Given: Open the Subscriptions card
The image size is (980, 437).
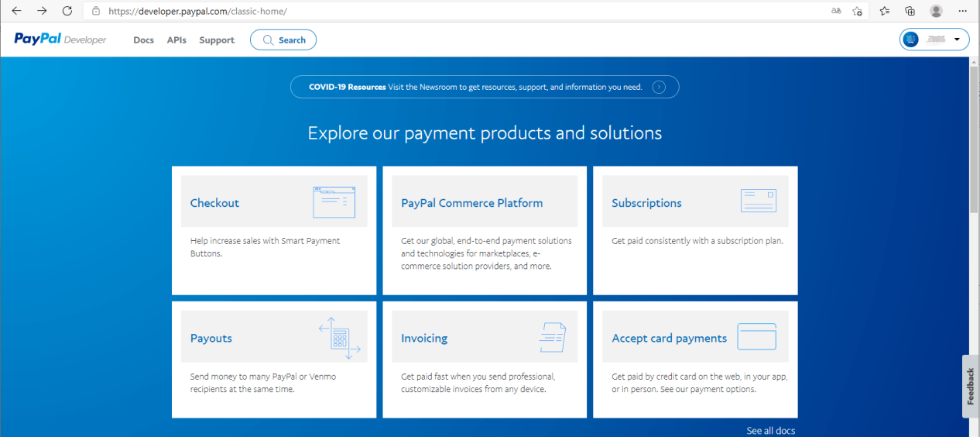Looking at the screenshot, I should [695, 230].
